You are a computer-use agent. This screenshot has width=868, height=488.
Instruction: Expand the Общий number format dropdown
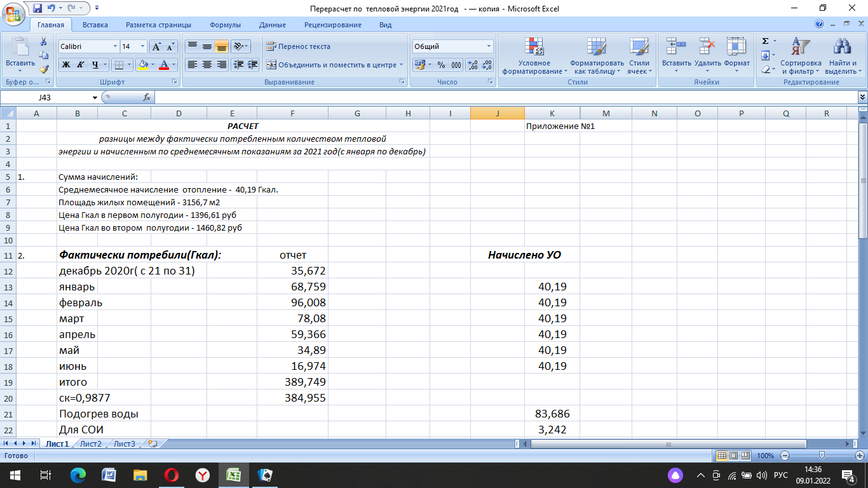click(489, 46)
